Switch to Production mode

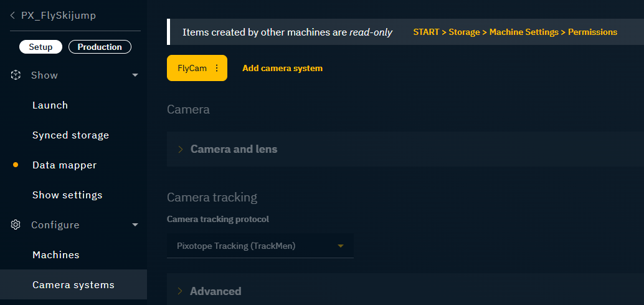(x=100, y=47)
